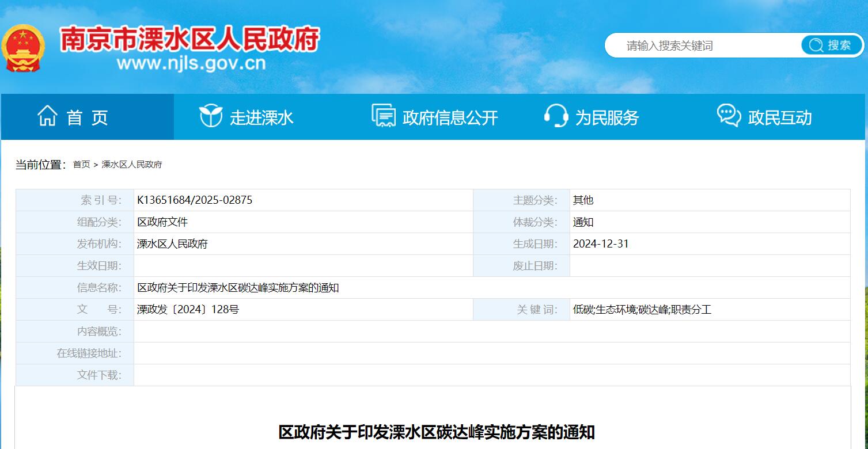Click the chat bubble icon beside 政民互动
868x449 pixels.
pos(729,116)
